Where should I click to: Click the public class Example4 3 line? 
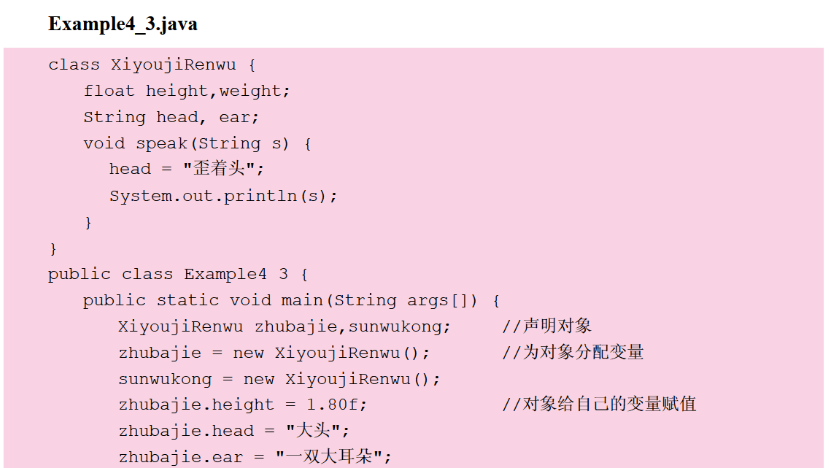(177, 274)
